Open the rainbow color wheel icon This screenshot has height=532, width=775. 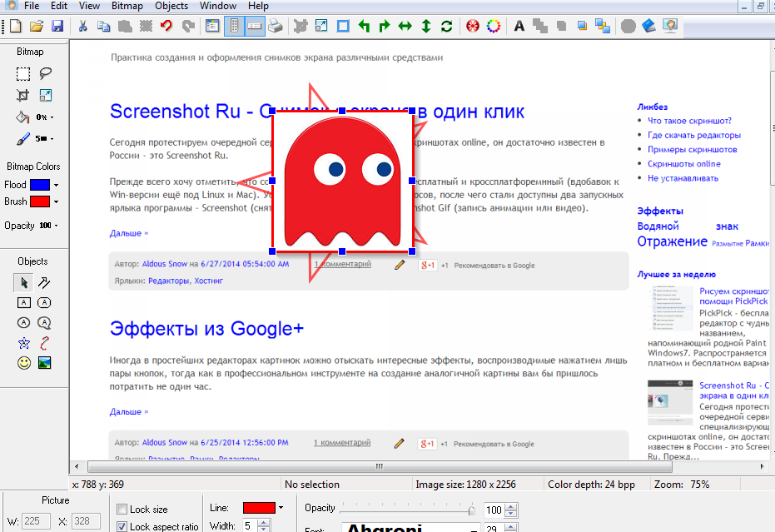tap(494, 26)
